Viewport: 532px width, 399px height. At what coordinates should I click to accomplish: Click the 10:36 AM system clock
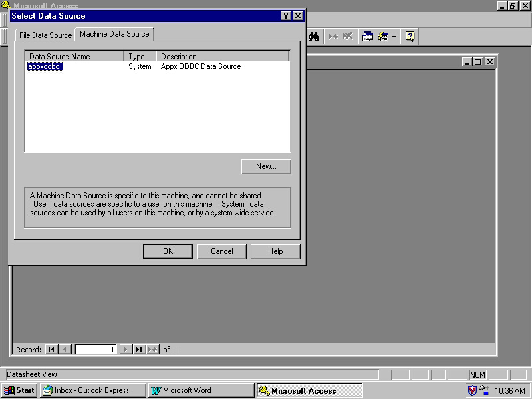pyautogui.click(x=509, y=391)
